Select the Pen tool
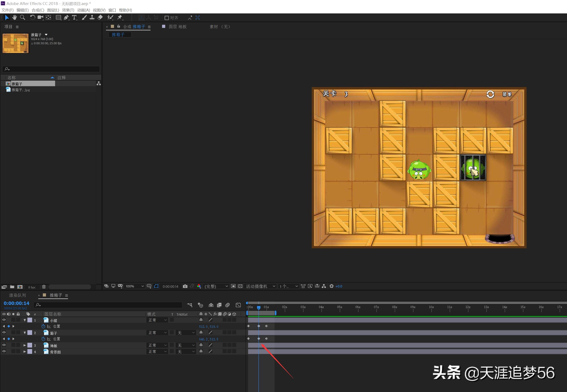Screen dimensions: 567x392 (66, 17)
